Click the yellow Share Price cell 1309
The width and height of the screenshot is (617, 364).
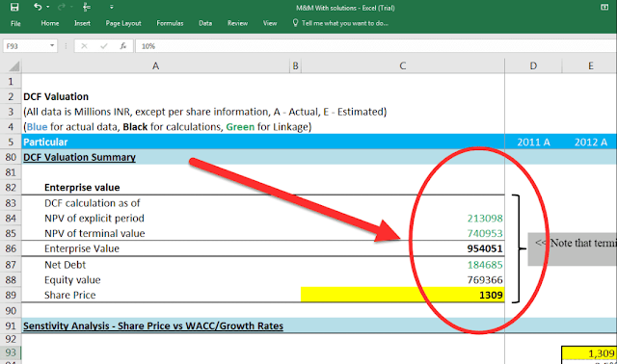tap(403, 295)
